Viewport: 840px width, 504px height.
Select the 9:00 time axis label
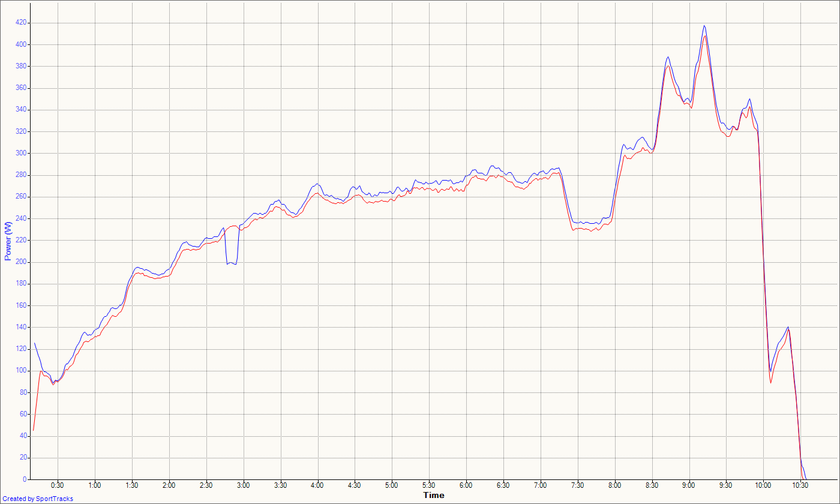pyautogui.click(x=689, y=485)
